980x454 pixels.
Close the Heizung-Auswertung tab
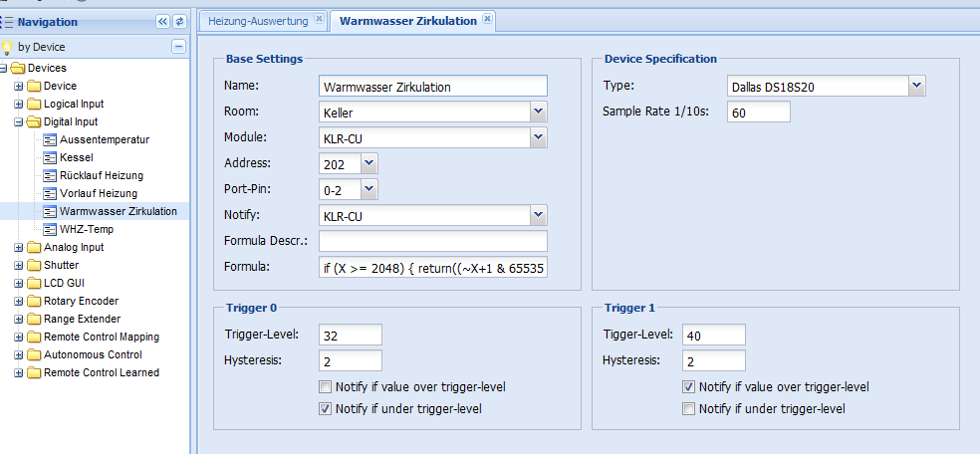(x=319, y=19)
